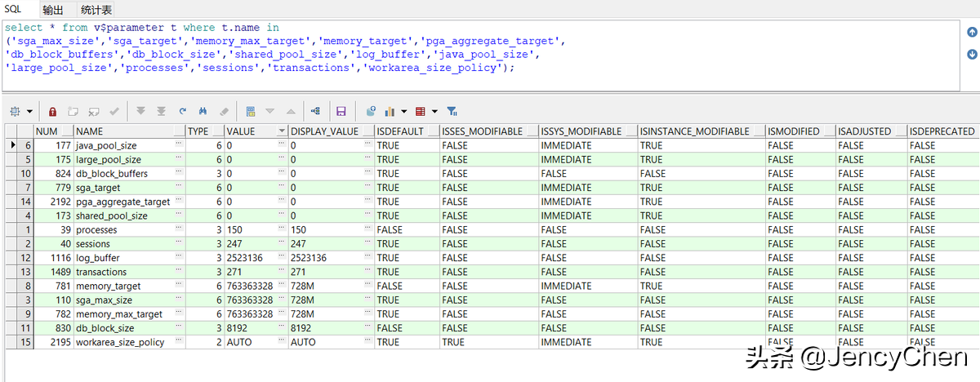Click inside the SQL query editor
The height and width of the screenshot is (382, 980).
tap(490, 80)
